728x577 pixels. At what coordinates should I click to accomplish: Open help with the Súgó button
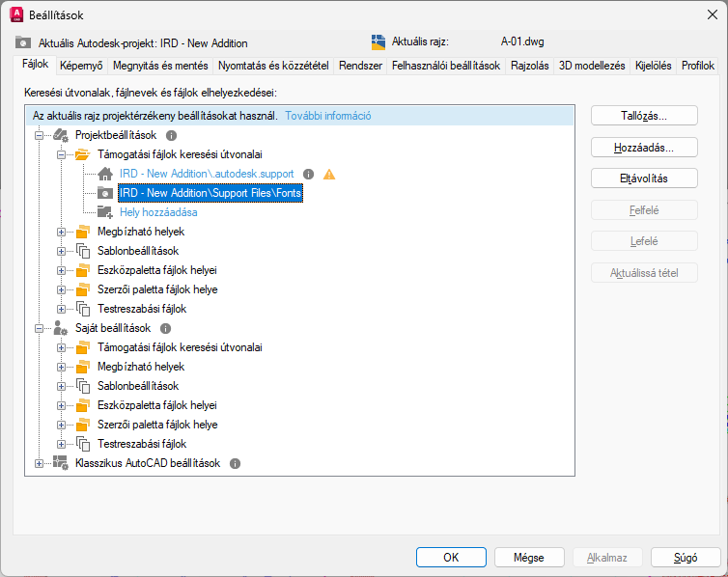pos(686,557)
